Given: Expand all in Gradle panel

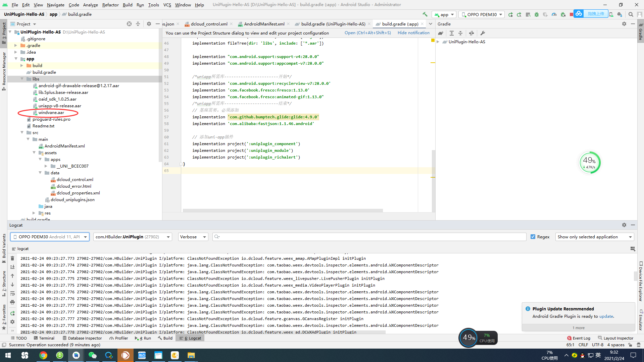Looking at the screenshot, I should click(452, 33).
